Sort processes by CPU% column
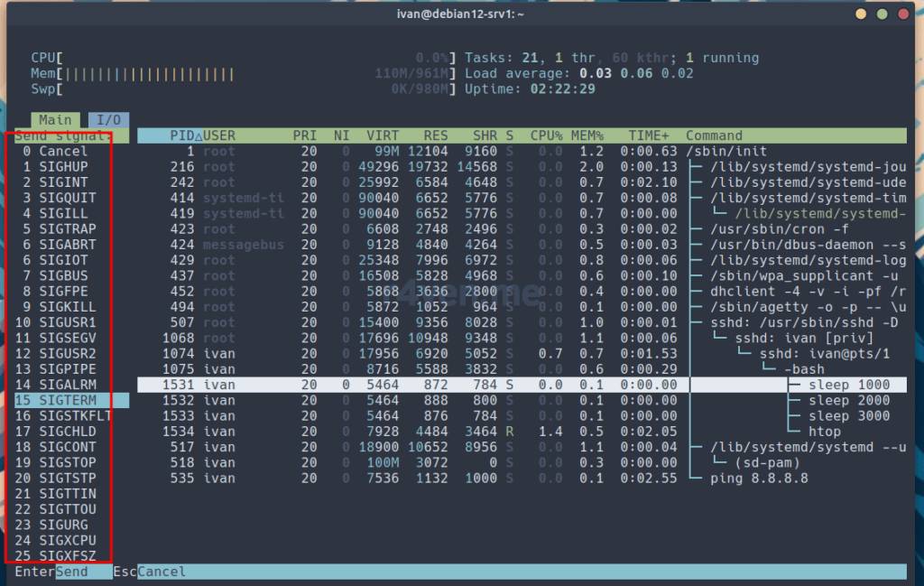The height and width of the screenshot is (586, 924). (x=546, y=135)
